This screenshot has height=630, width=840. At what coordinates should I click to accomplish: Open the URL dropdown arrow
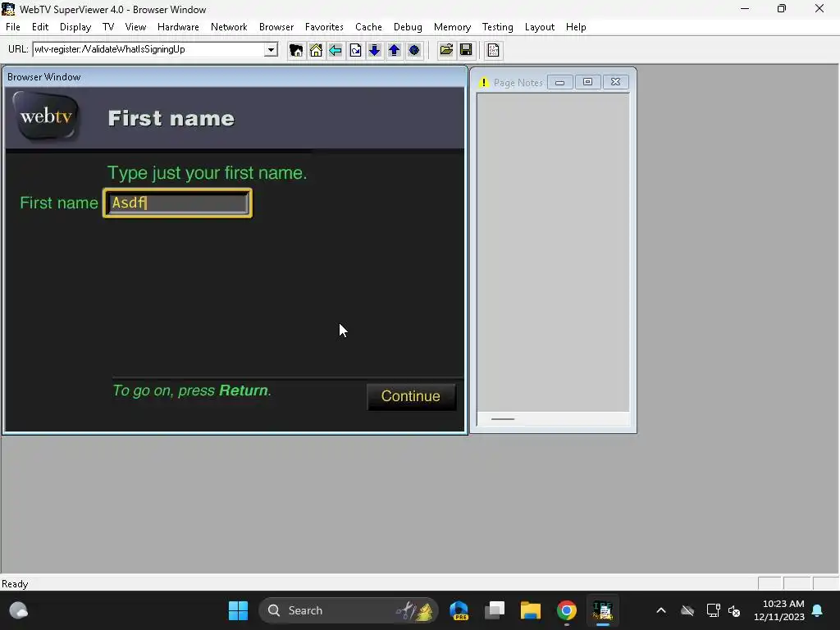[x=271, y=50]
